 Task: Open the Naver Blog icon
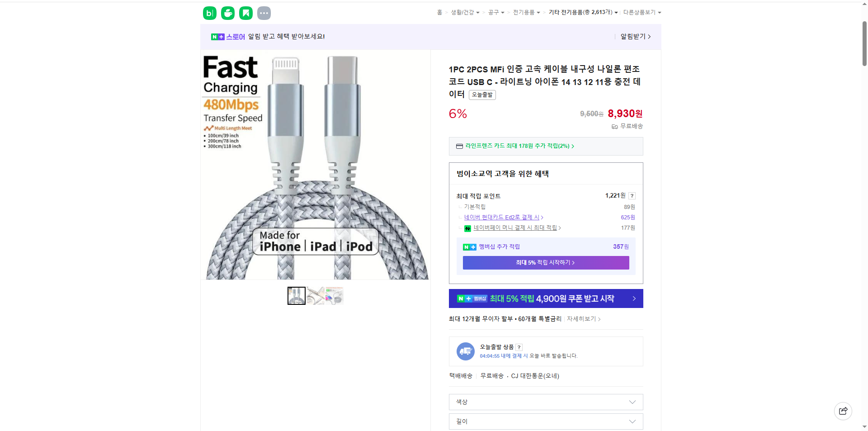[x=209, y=13]
